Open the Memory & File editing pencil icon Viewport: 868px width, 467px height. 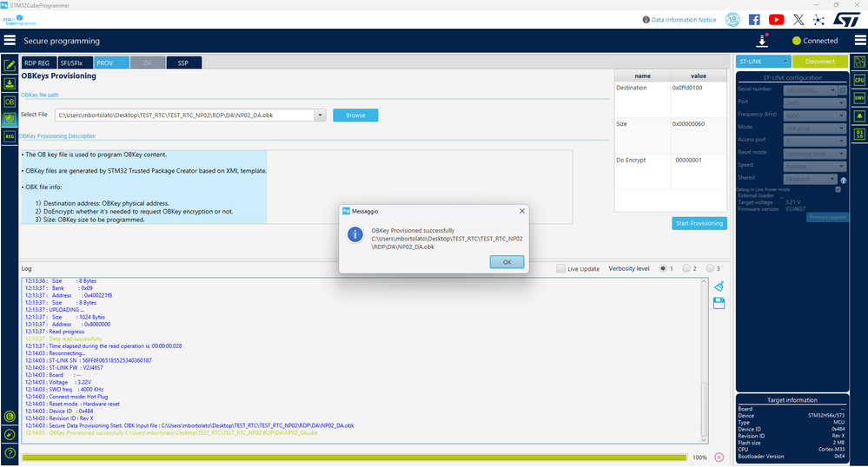tap(10, 65)
